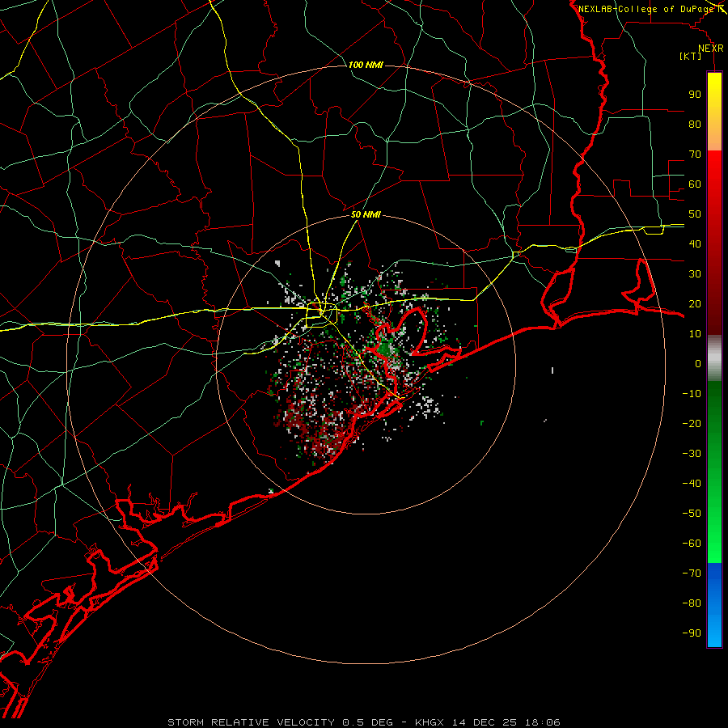This screenshot has width=728, height=728.
Task: Select "0.5 DEG" in the bottom caption
Action: coord(368,722)
